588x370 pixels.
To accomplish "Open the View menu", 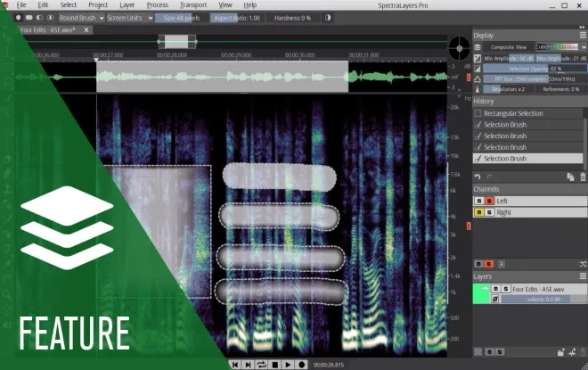I will coord(225,4).
